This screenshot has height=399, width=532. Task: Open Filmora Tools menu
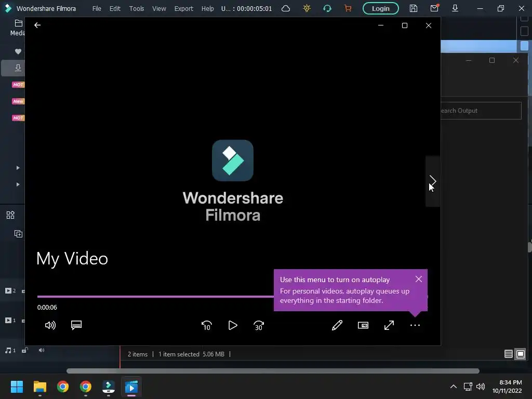pyautogui.click(x=137, y=8)
